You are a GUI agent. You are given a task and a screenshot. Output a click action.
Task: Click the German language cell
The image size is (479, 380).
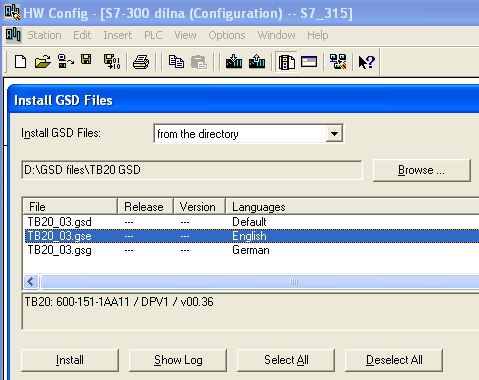251,250
